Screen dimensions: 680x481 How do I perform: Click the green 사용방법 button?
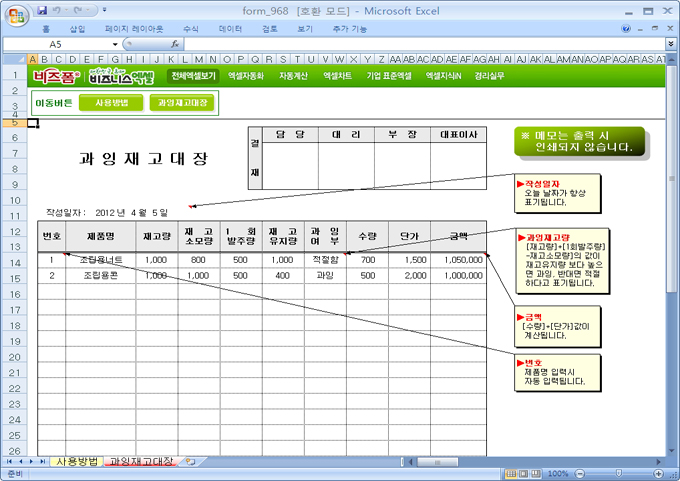tap(112, 102)
